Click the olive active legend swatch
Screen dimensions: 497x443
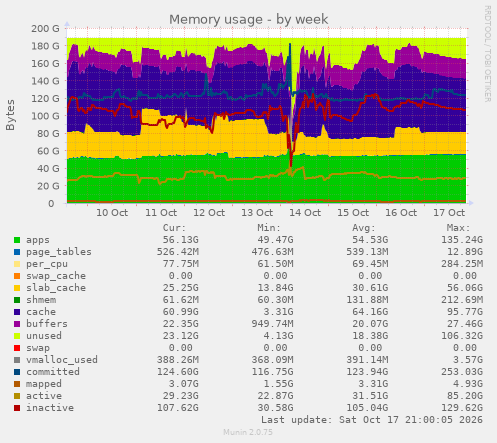pos(17,396)
